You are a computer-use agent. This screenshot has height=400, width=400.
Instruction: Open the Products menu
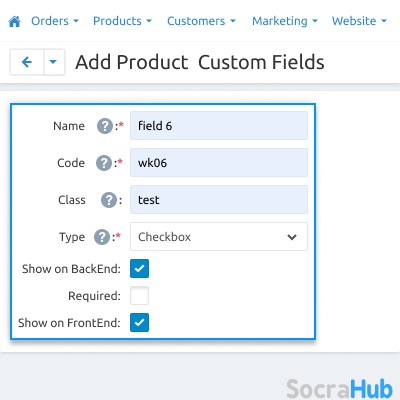(122, 21)
